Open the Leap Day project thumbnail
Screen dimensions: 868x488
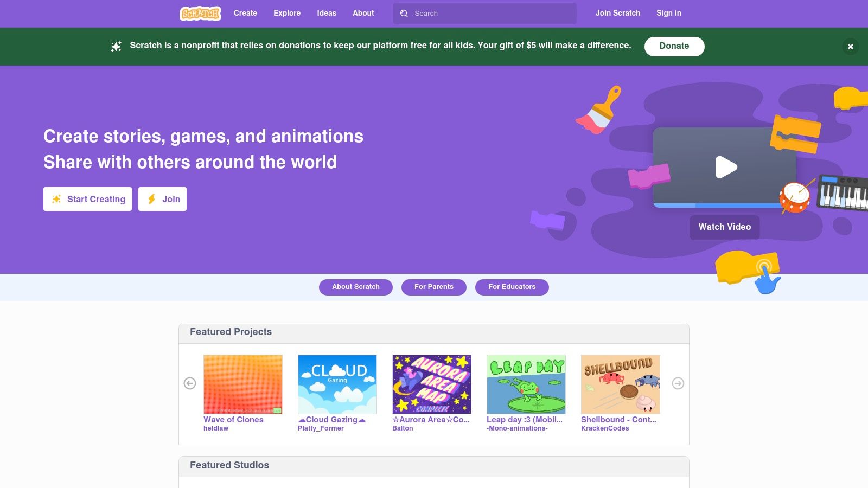526,384
